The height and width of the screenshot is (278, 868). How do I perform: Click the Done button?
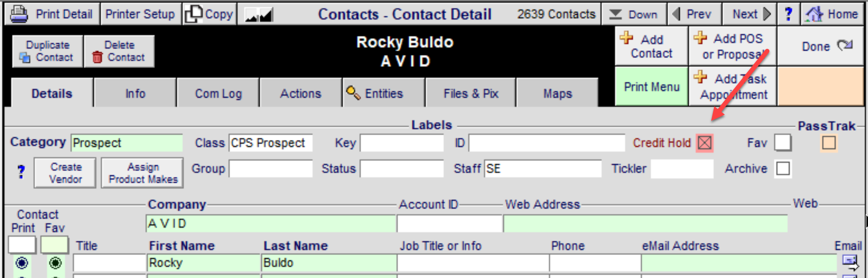point(820,46)
